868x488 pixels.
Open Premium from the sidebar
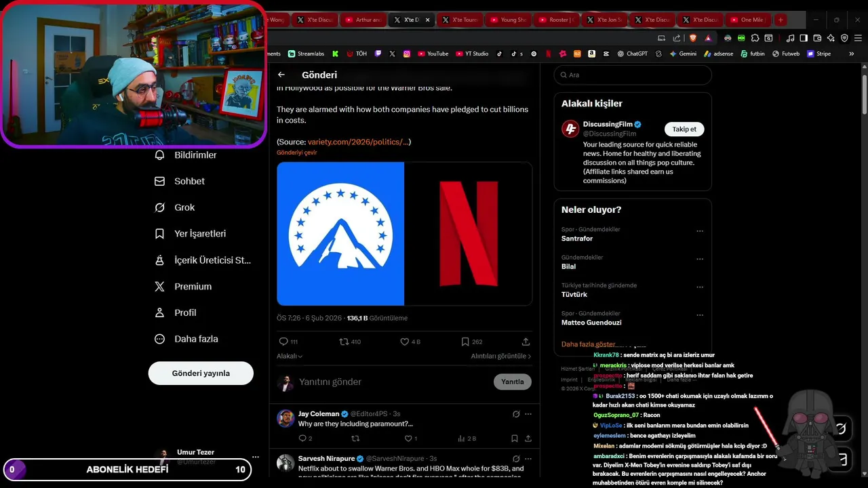[184, 287]
